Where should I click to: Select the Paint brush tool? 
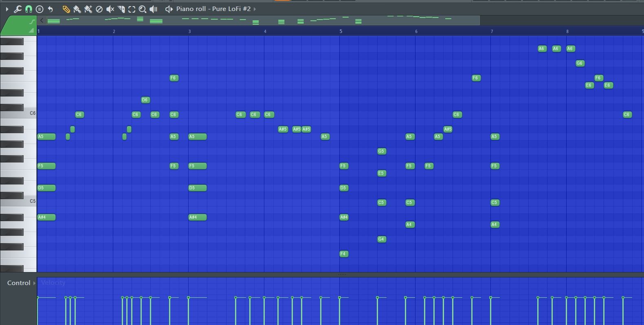click(x=77, y=9)
